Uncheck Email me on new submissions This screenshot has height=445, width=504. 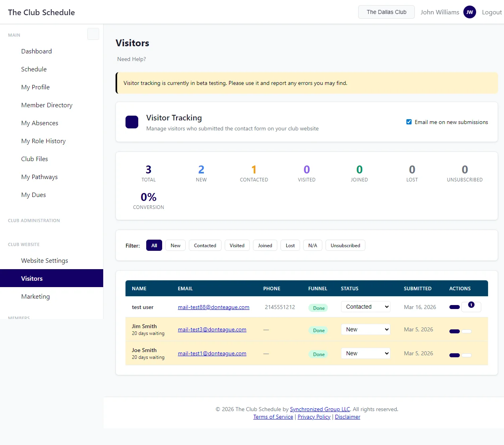pos(409,122)
